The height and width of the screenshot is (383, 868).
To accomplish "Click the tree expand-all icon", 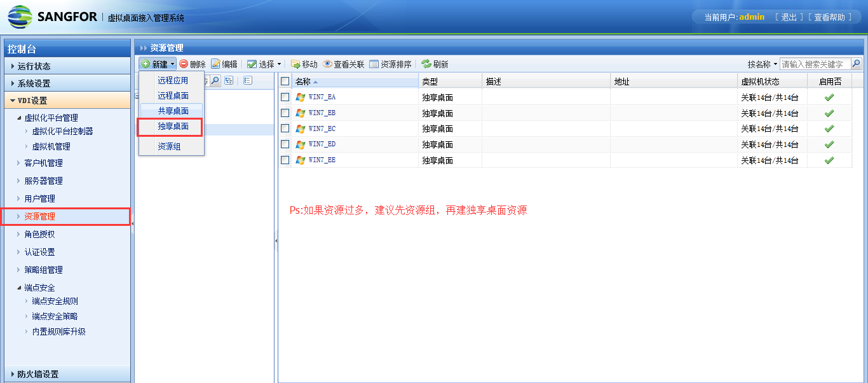I will tap(229, 80).
